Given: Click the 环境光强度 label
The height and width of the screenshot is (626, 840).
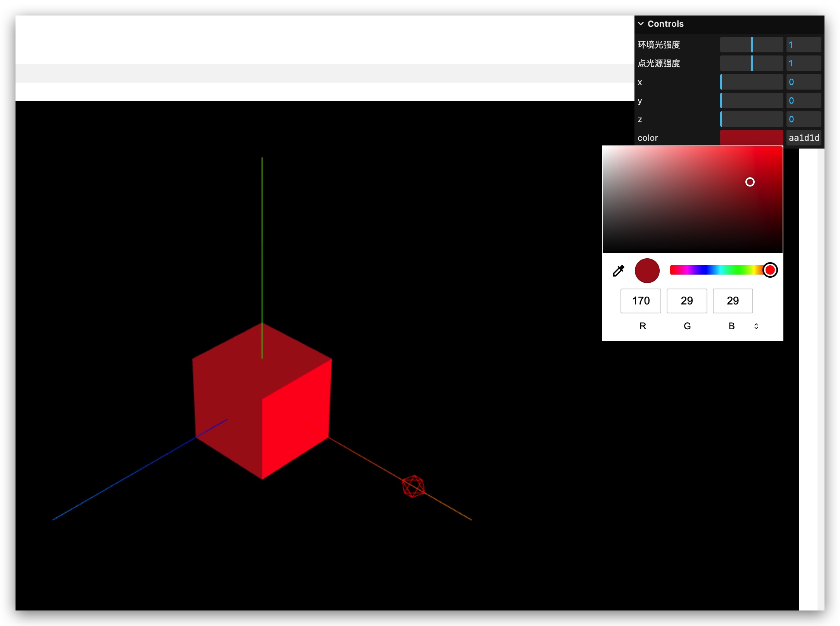Looking at the screenshot, I should 659,45.
